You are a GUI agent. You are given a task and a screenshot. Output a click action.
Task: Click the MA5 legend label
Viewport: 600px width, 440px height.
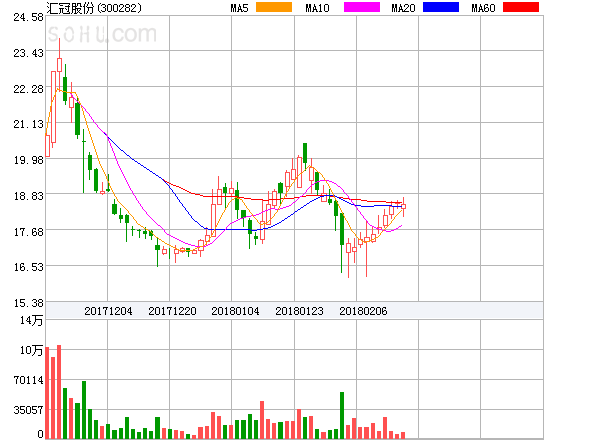[x=240, y=8]
